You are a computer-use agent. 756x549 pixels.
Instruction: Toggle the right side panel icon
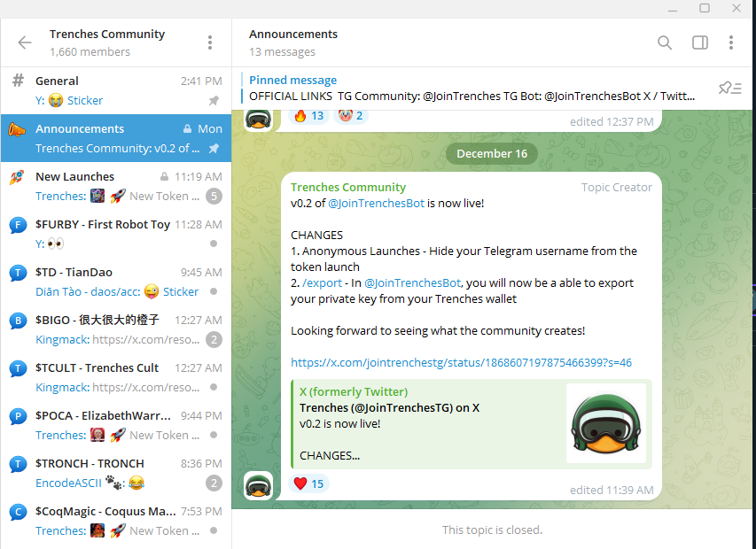[x=699, y=43]
